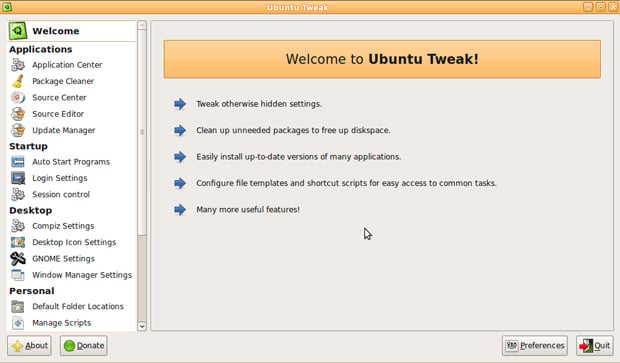This screenshot has height=363, width=620.
Task: Click the Application Center gear icon
Action: pyautogui.click(x=18, y=64)
